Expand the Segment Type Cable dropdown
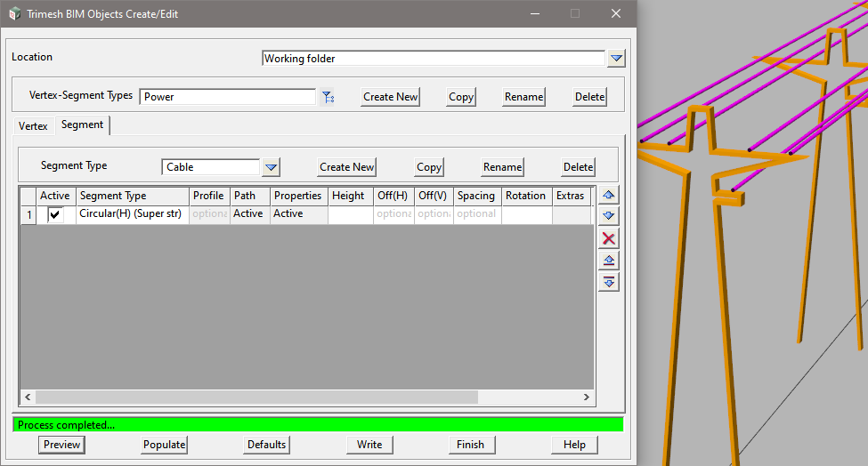The height and width of the screenshot is (466, 868). 272,167
